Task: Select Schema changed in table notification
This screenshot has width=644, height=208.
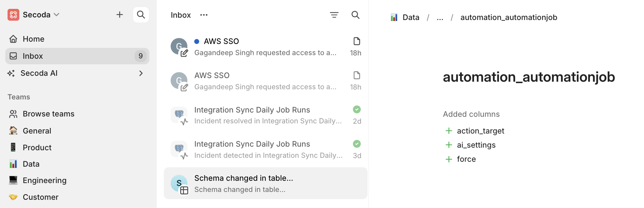Action: click(265, 183)
